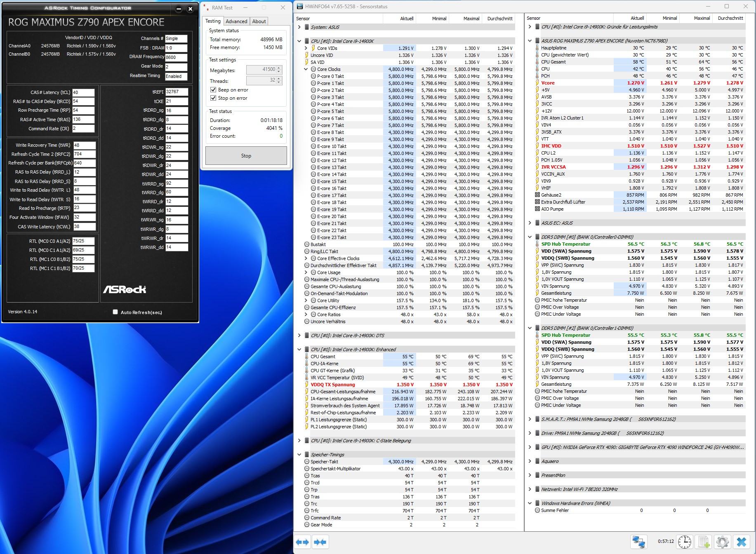Expand the i9-14900K DTS section
Viewport: 756px width, 554px height.
pyautogui.click(x=299, y=336)
